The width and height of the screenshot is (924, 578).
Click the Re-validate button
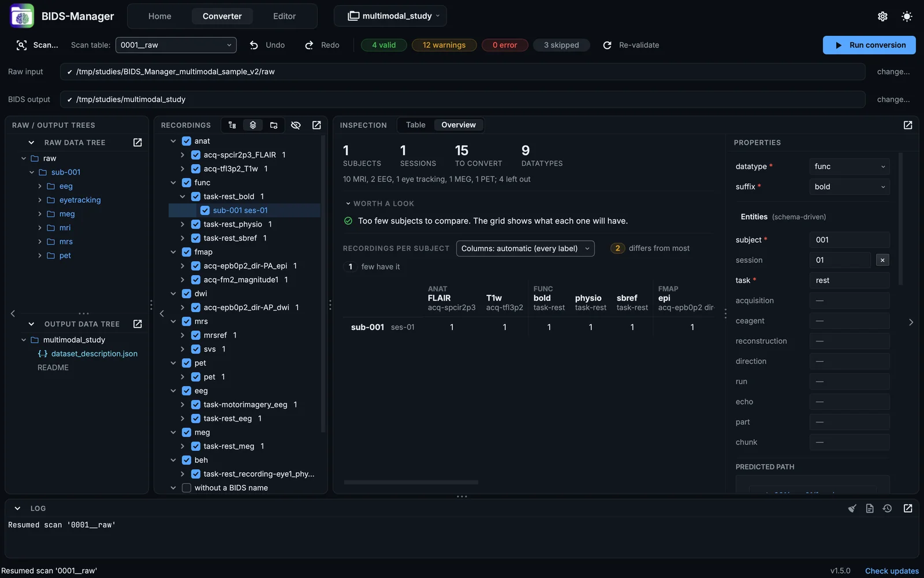click(x=631, y=45)
